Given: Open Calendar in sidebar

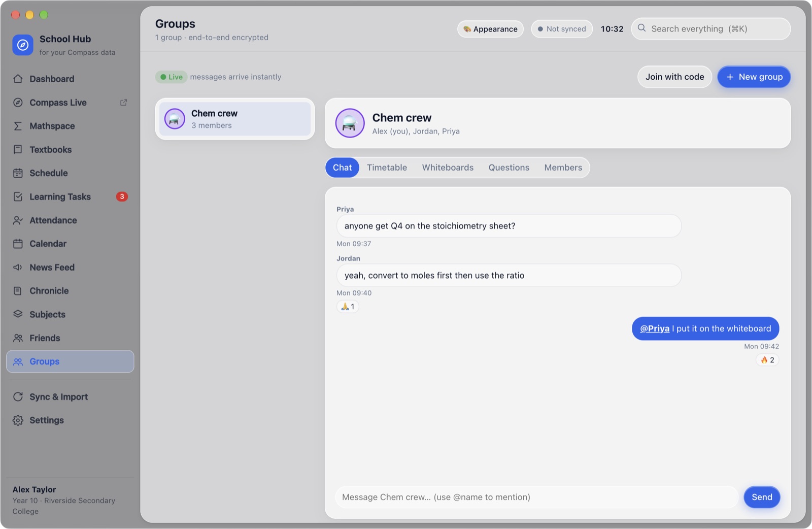Looking at the screenshot, I should point(70,244).
